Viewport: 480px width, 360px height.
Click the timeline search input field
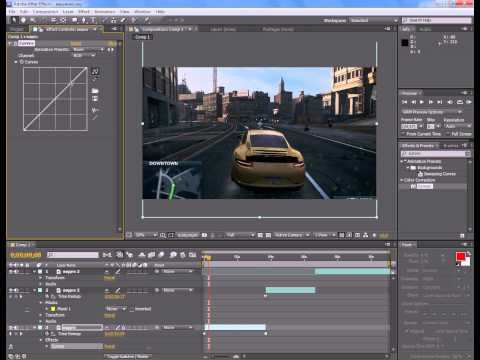point(73,255)
